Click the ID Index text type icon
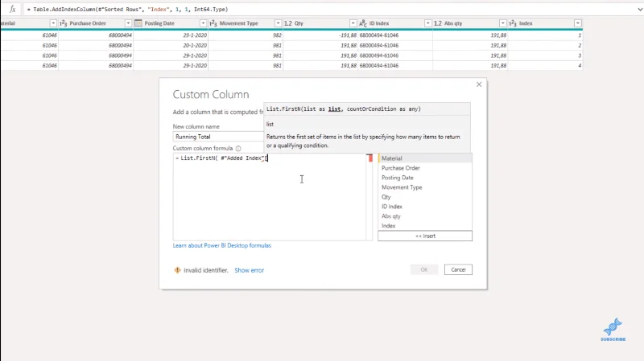The width and height of the screenshot is (644, 361). [x=363, y=23]
